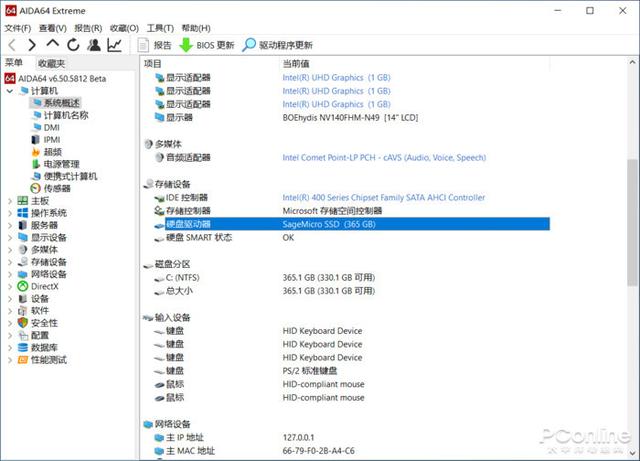Select 便携式计算机 in the tree
Screen dimensions: 640x461
coord(64,176)
